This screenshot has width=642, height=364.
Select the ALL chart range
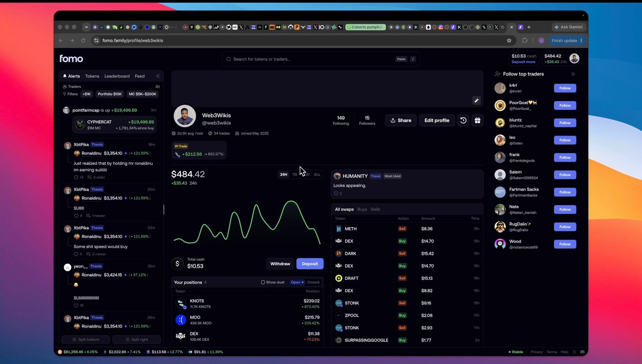click(x=317, y=175)
